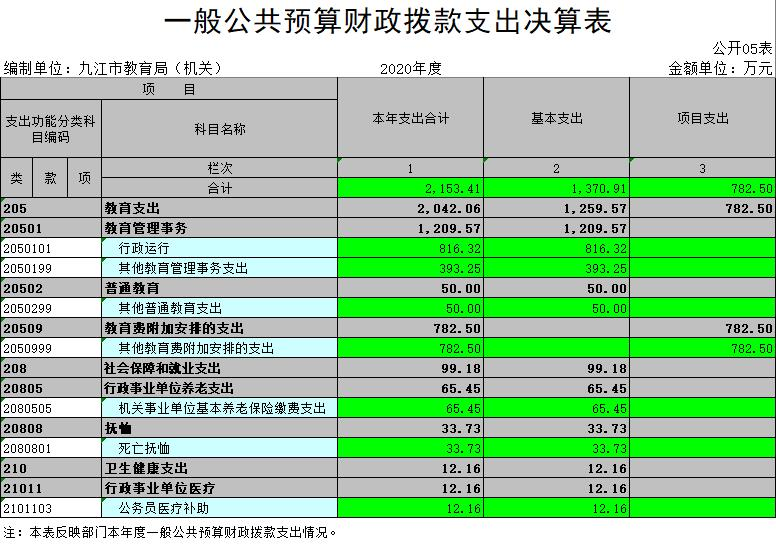Click the 公务员医疗补助 cell

[219, 508]
